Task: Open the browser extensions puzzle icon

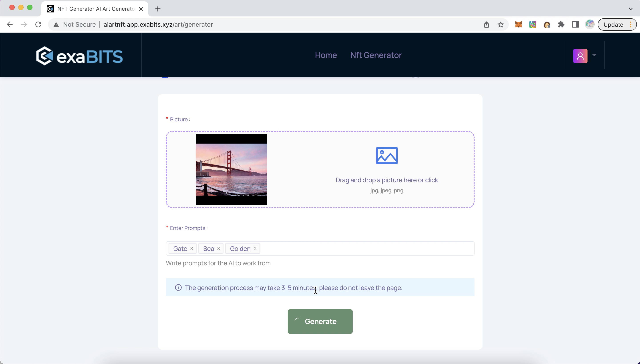Action: pyautogui.click(x=561, y=24)
